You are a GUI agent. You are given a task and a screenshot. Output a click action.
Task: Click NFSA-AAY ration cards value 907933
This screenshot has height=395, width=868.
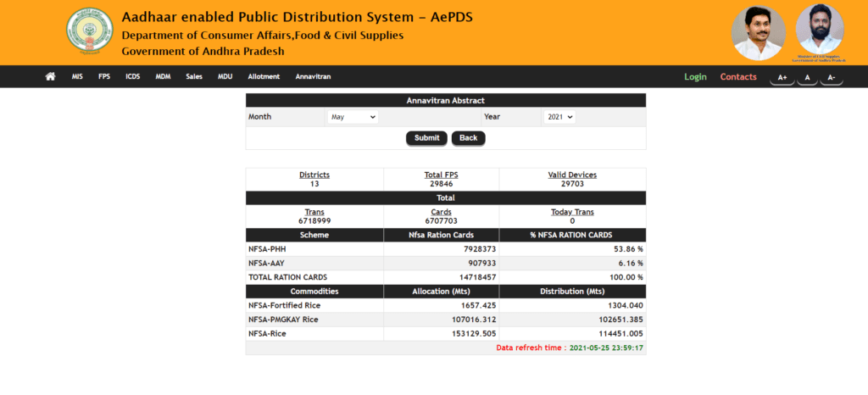pos(481,264)
